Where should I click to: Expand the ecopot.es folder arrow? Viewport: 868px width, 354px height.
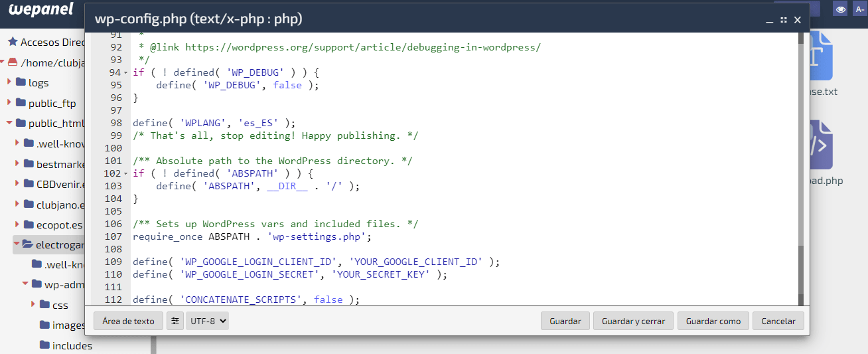click(18, 224)
